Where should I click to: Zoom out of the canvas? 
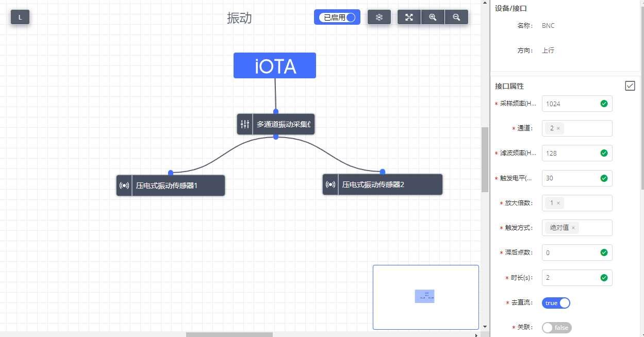pyautogui.click(x=456, y=17)
